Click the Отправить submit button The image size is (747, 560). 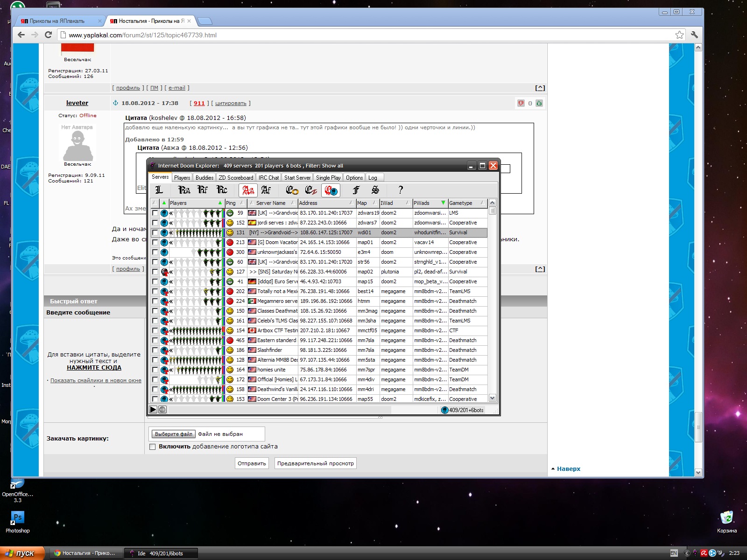tap(252, 463)
